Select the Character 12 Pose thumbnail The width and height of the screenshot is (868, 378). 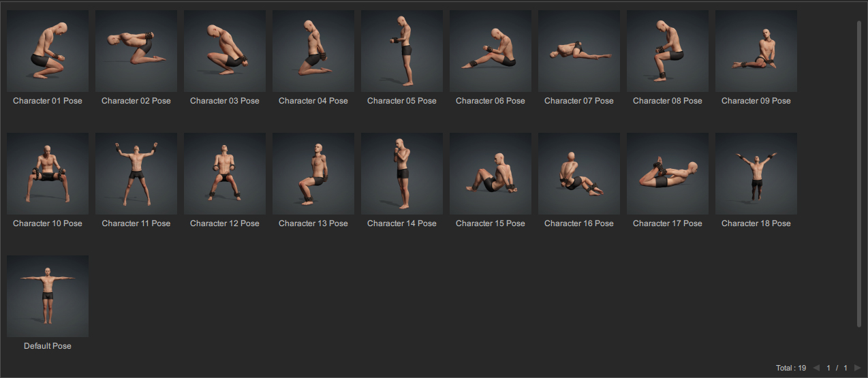[225, 174]
